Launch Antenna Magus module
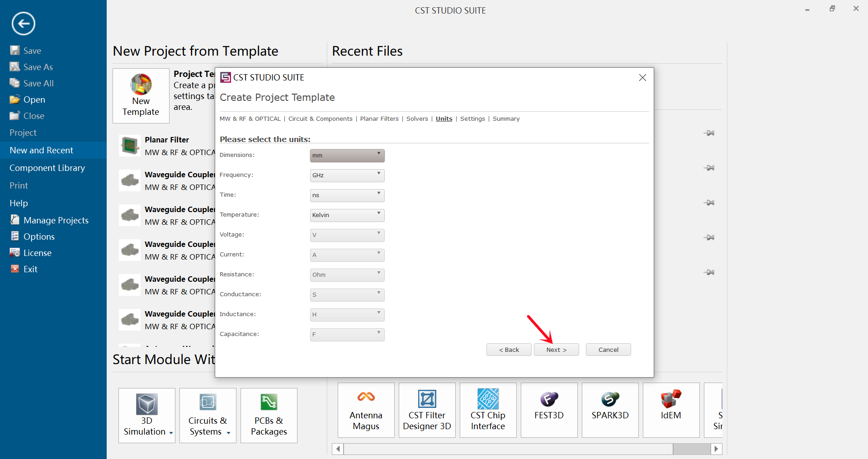The image size is (868, 459). coord(366,410)
